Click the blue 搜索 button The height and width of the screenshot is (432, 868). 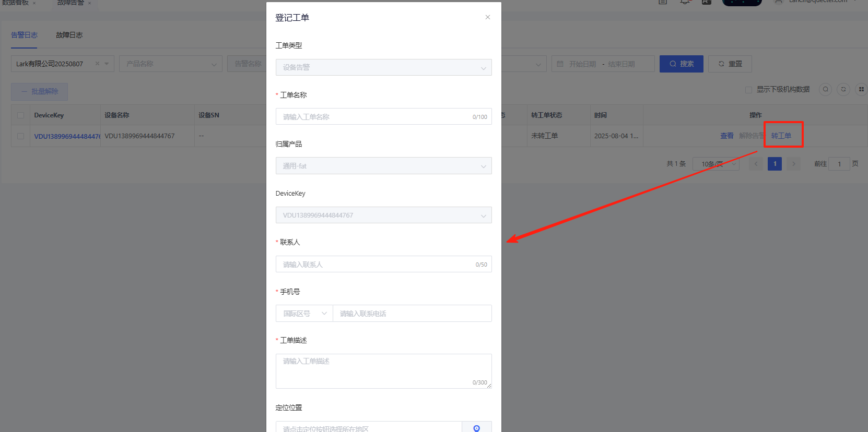pos(681,64)
